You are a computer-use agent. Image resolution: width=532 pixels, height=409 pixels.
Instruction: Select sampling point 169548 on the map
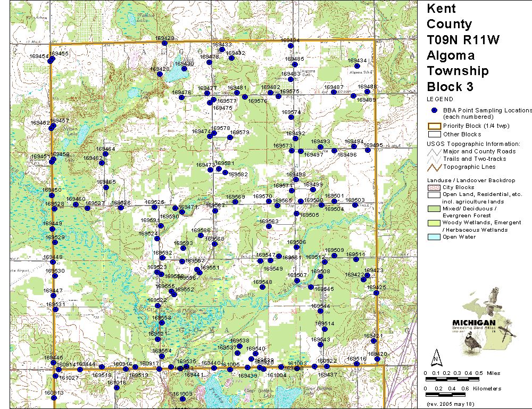pos(263,287)
